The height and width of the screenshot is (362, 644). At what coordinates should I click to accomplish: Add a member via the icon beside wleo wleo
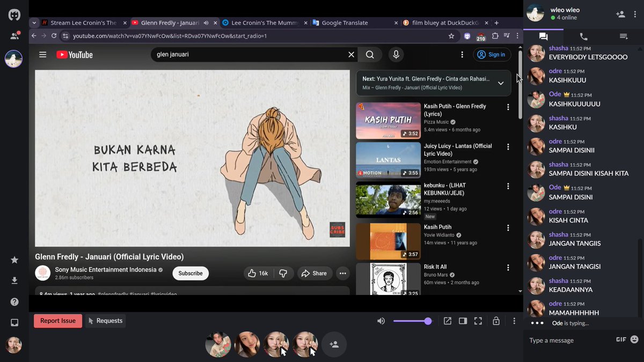click(x=620, y=14)
